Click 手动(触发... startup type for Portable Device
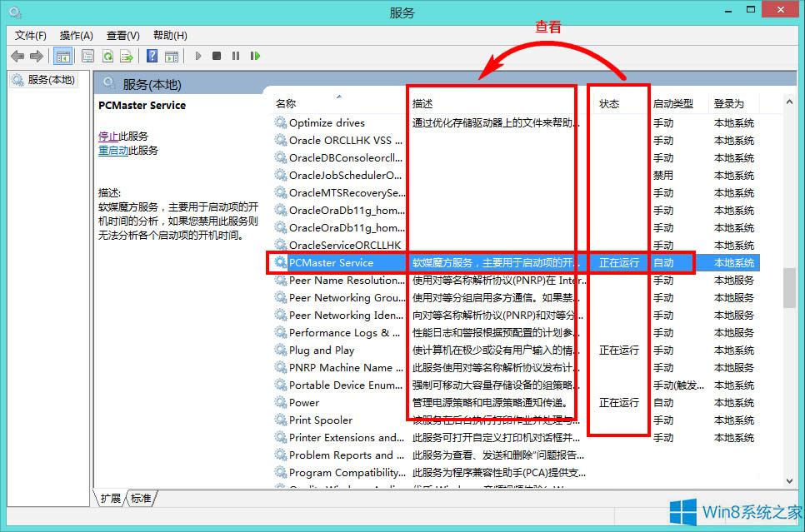 [x=678, y=385]
